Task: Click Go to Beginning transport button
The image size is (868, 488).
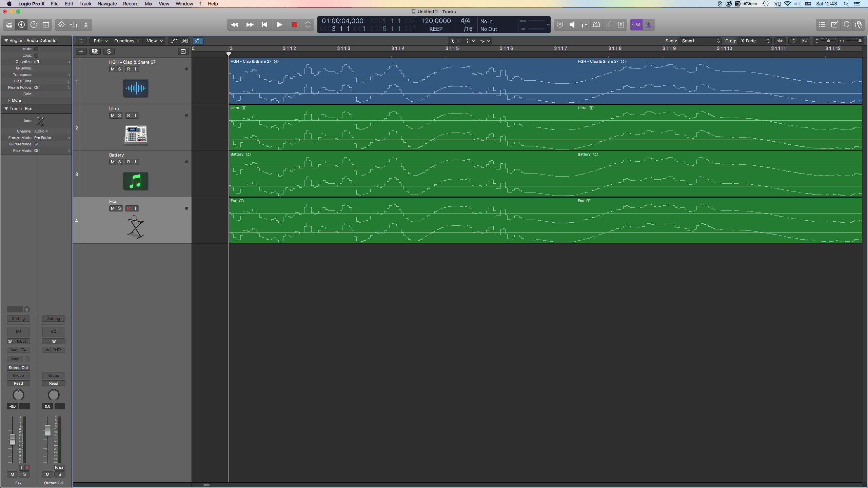Action: (264, 25)
